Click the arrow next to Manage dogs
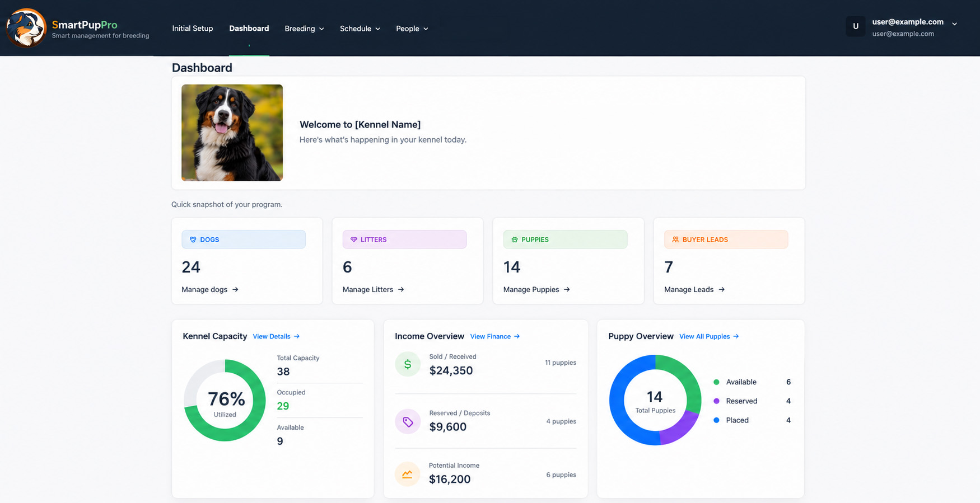 [x=235, y=290]
